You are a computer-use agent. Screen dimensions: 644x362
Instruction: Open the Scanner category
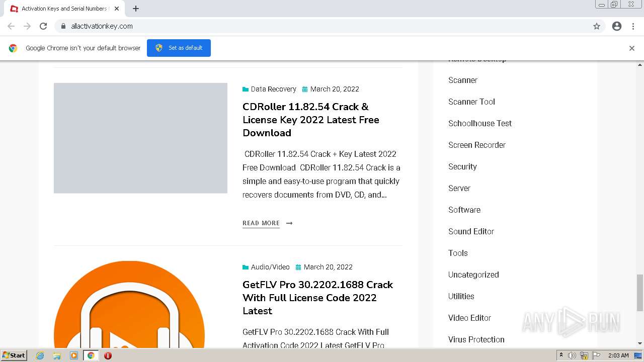[x=463, y=80]
